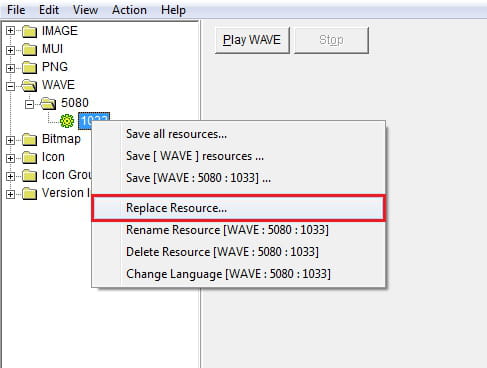Image resolution: width=487 pixels, height=368 pixels.
Task: Select the PNG label in tree
Action: pos(55,67)
